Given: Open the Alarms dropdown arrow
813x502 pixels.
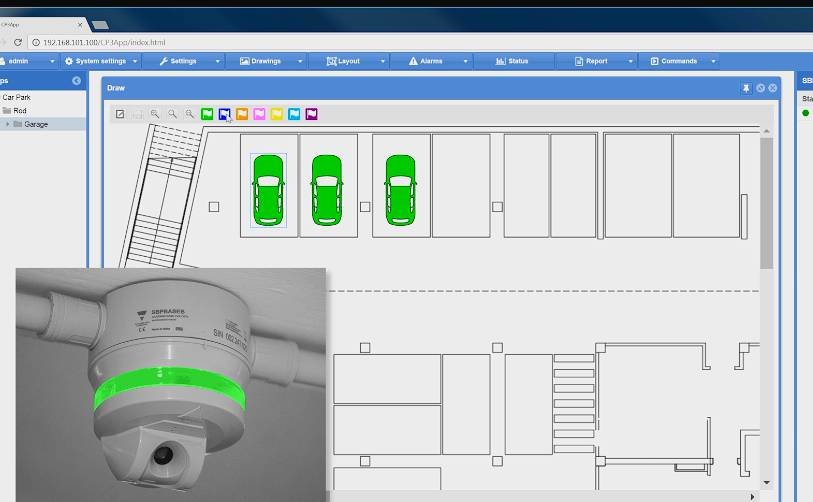Looking at the screenshot, I should (x=465, y=61).
